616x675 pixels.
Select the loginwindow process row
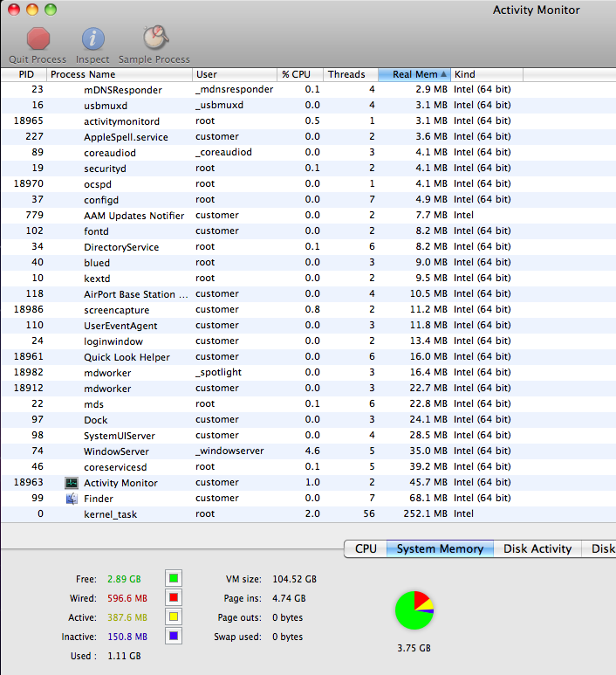coord(308,341)
